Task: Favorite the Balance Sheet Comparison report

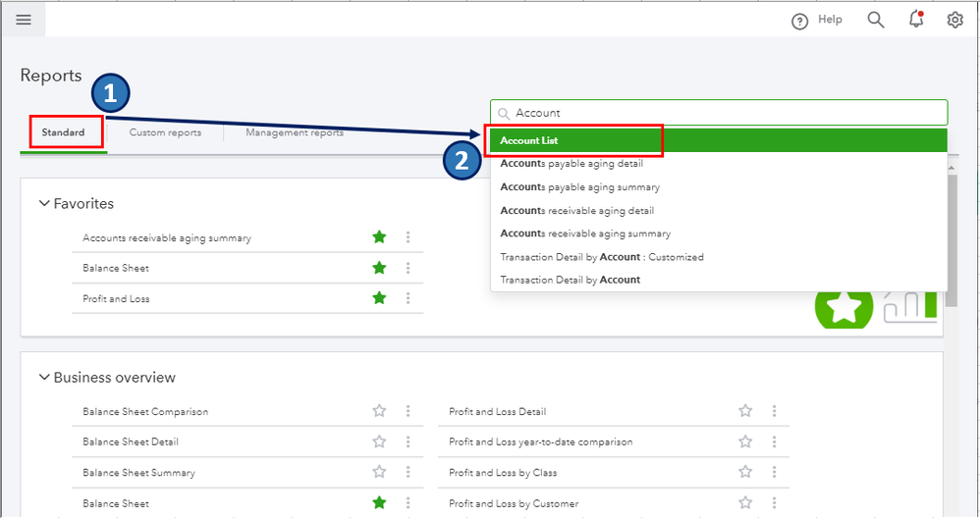Action: pos(379,411)
